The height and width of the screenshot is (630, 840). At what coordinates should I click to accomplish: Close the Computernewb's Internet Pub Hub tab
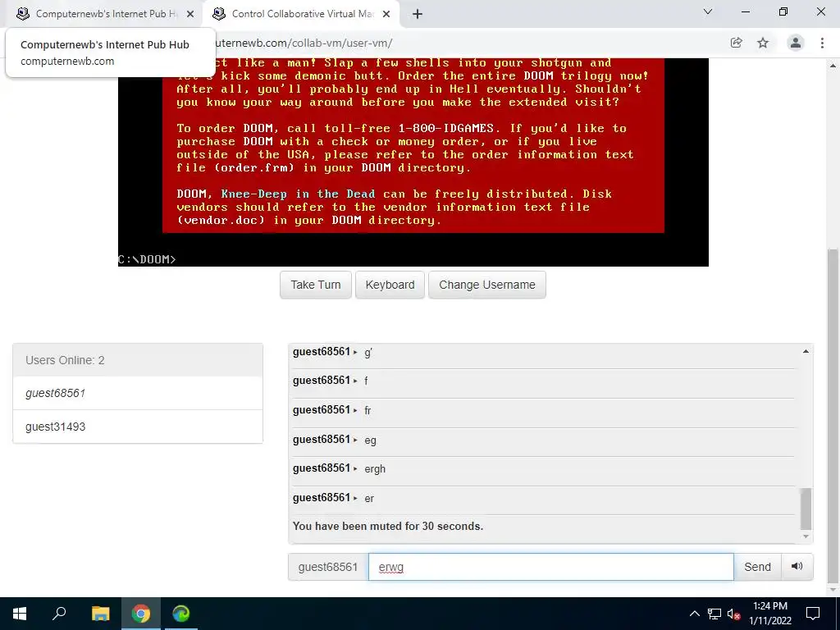pos(190,14)
